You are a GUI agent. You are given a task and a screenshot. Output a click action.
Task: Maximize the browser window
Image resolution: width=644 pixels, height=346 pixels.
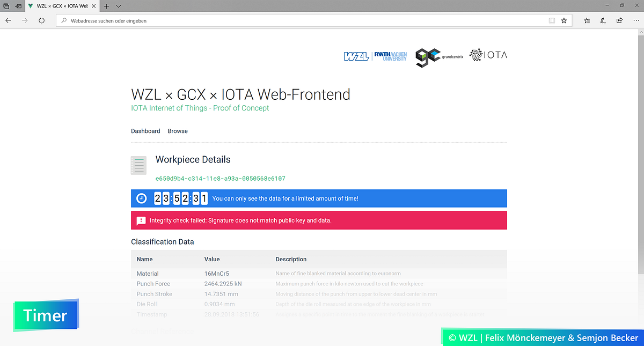point(621,6)
